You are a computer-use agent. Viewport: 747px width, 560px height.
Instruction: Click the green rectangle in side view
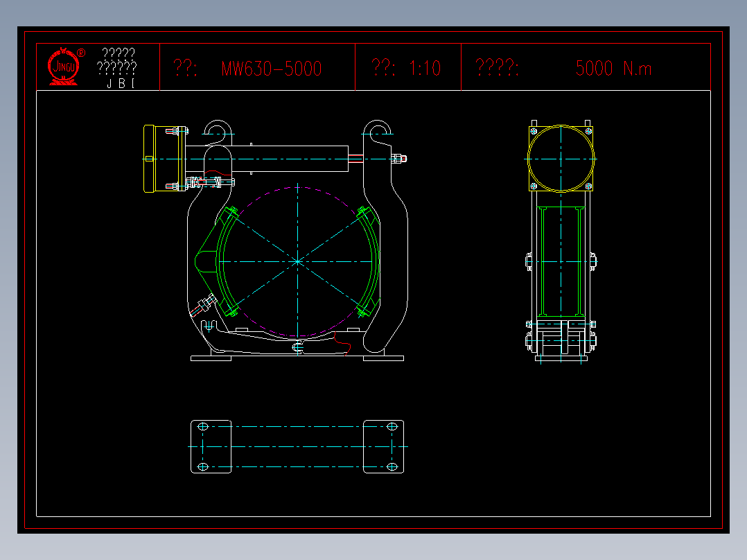tap(561, 262)
